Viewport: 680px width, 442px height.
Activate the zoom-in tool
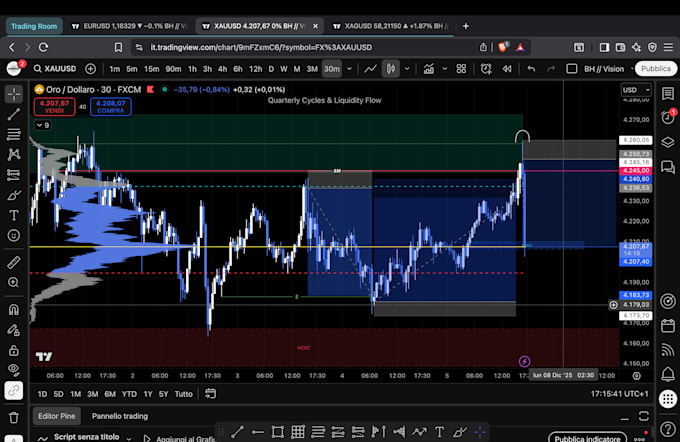pyautogui.click(x=14, y=282)
